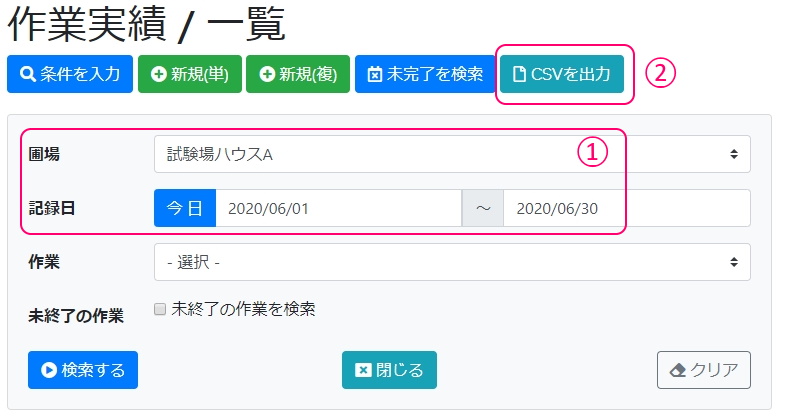This screenshot has height=417, width=785.
Task: Search incomplete work with 未完了を検索
Action: coord(425,74)
